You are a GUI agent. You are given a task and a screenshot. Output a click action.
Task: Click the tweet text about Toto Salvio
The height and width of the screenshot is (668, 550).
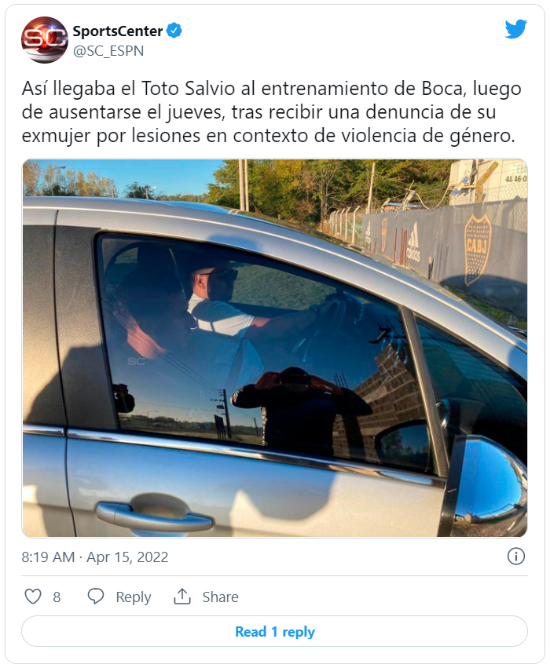coord(272,112)
